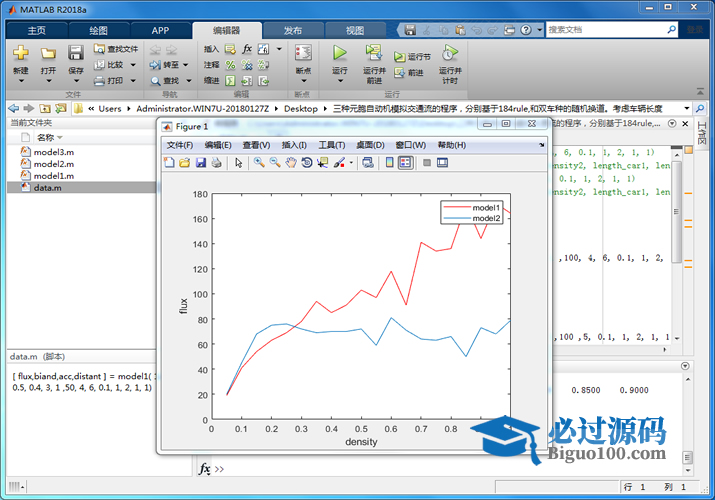Viewport: 715px width, 500px height.
Task: Click the link plot icon in Figure toolbar
Action: click(368, 162)
